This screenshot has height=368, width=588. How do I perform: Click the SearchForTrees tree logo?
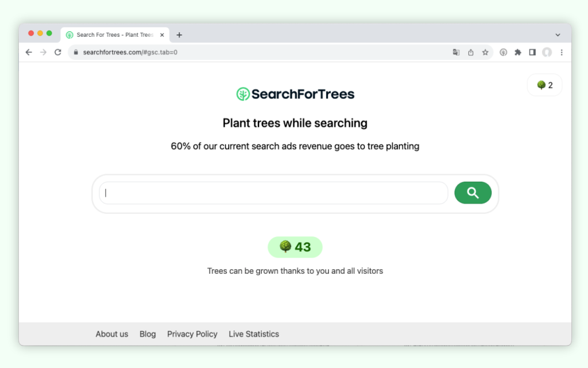(x=243, y=94)
